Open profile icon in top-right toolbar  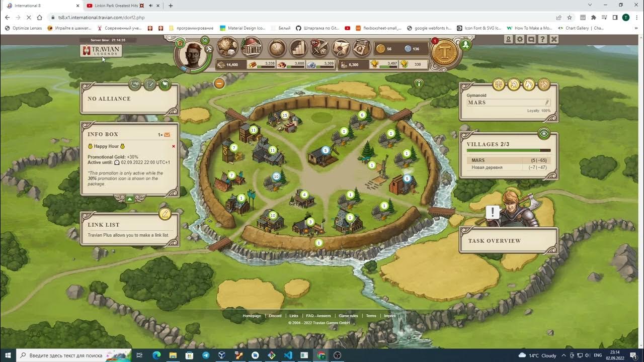pos(509,39)
